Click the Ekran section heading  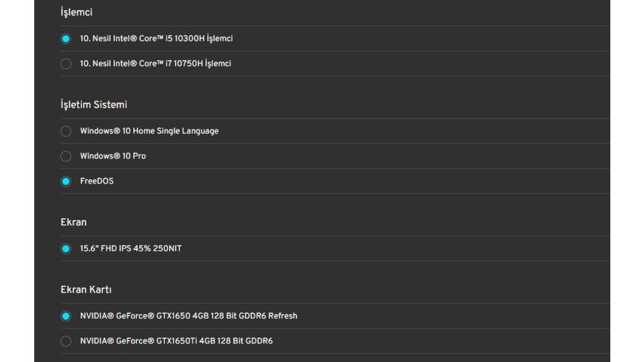[74, 222]
